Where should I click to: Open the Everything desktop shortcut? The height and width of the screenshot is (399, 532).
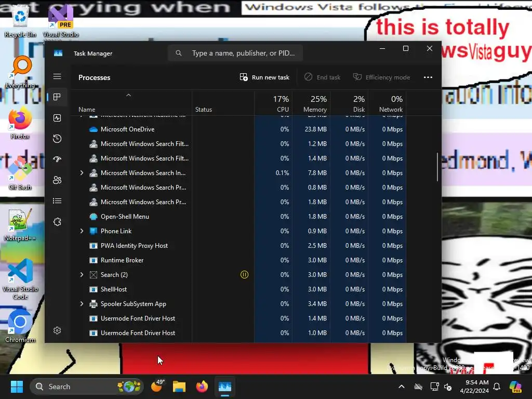(20, 73)
